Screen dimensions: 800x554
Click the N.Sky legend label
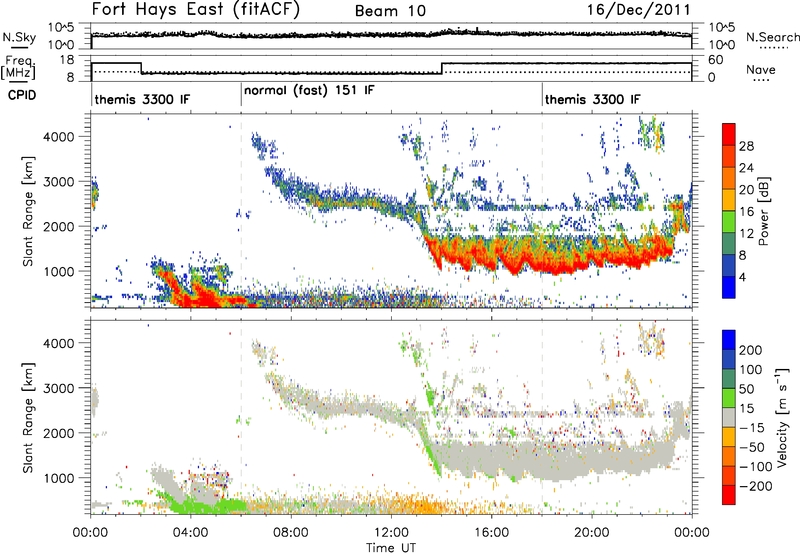click(19, 37)
